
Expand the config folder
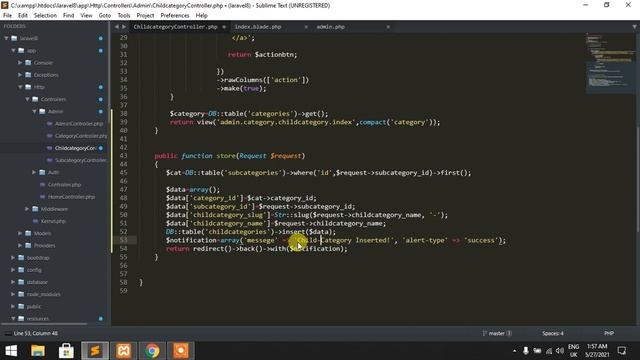[x=13, y=270]
